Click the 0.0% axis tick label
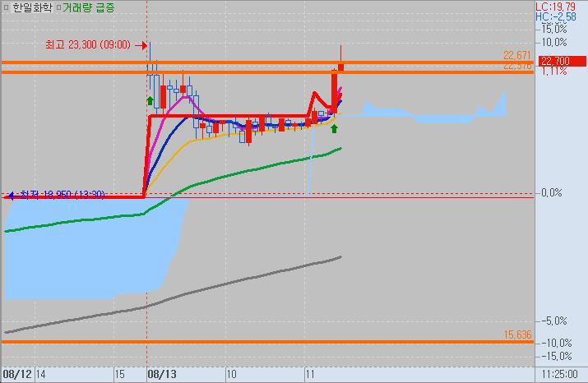The height and width of the screenshot is (383, 588). 552,193
